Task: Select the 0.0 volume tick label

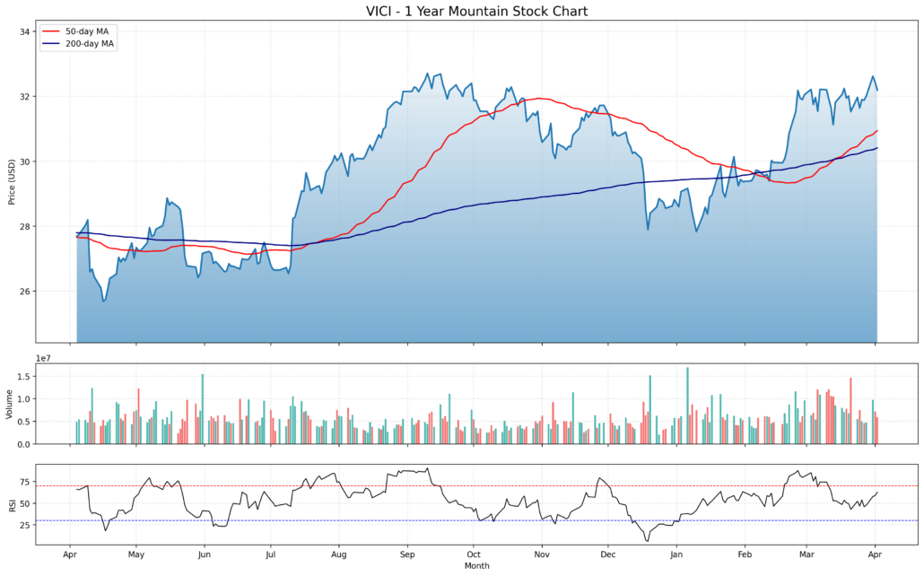Action: (x=24, y=444)
